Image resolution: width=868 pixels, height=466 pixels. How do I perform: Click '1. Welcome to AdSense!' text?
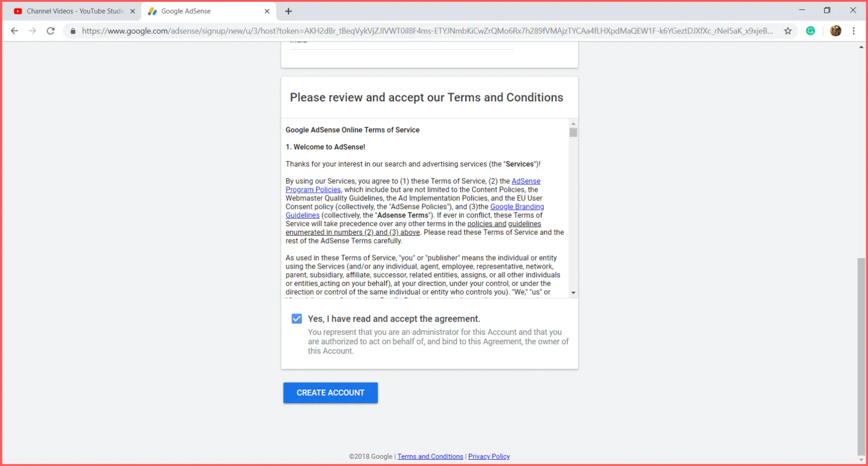click(x=325, y=147)
